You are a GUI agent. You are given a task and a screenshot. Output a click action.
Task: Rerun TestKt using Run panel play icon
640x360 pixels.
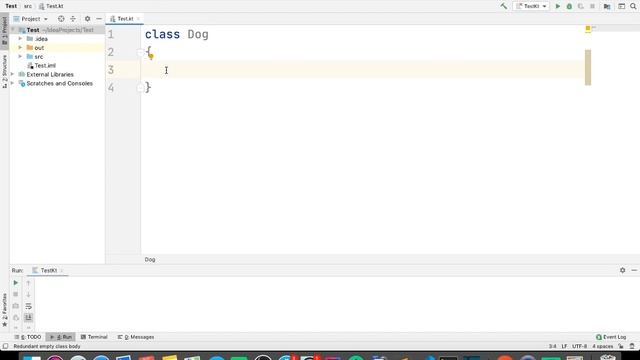click(x=16, y=282)
